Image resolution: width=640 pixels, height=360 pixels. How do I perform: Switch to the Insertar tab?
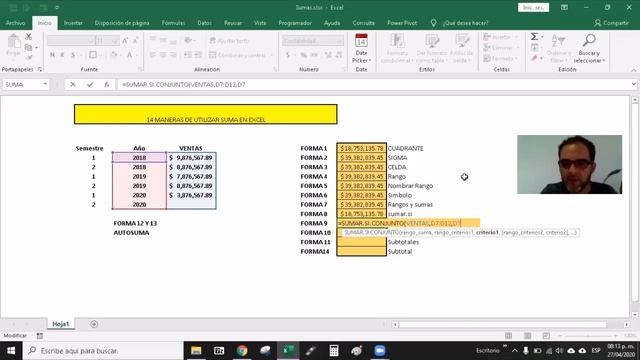point(73,23)
